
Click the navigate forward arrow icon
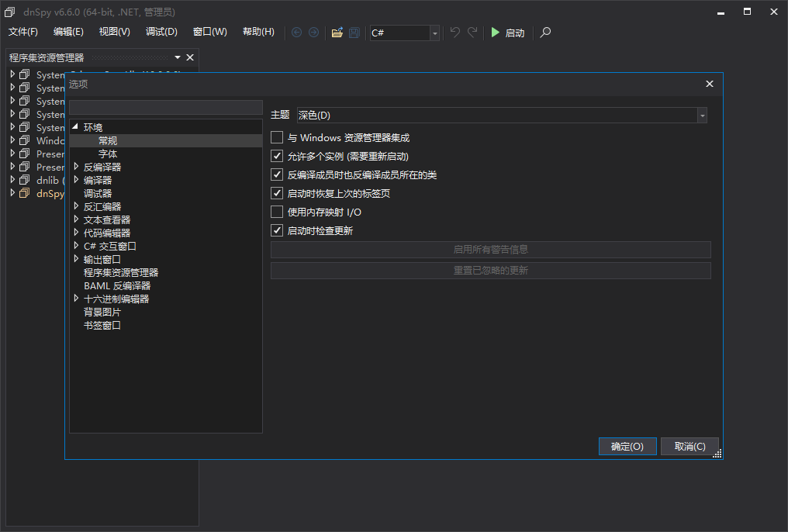[313, 33]
